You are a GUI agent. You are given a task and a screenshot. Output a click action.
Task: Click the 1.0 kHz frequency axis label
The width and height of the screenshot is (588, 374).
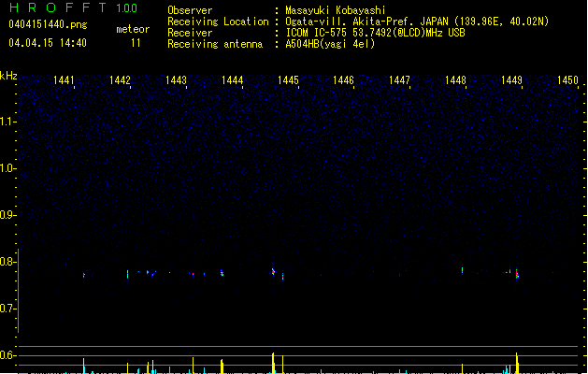click(x=7, y=168)
